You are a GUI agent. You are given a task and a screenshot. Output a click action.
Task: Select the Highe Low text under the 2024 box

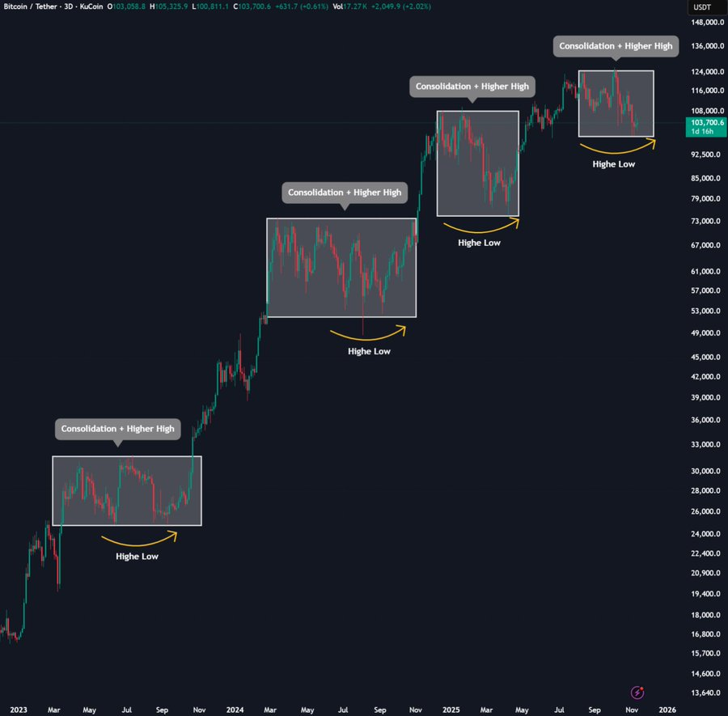click(x=369, y=351)
